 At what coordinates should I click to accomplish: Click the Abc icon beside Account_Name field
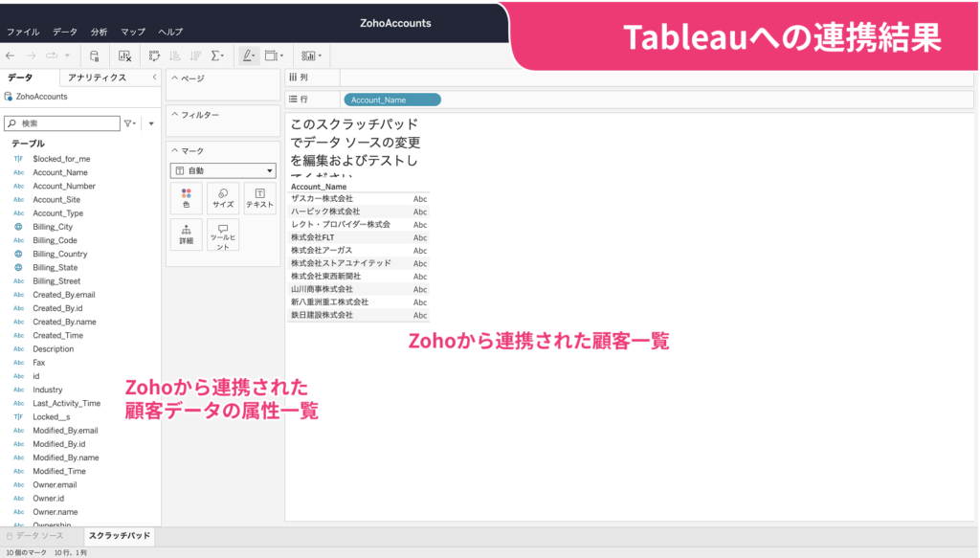19,172
